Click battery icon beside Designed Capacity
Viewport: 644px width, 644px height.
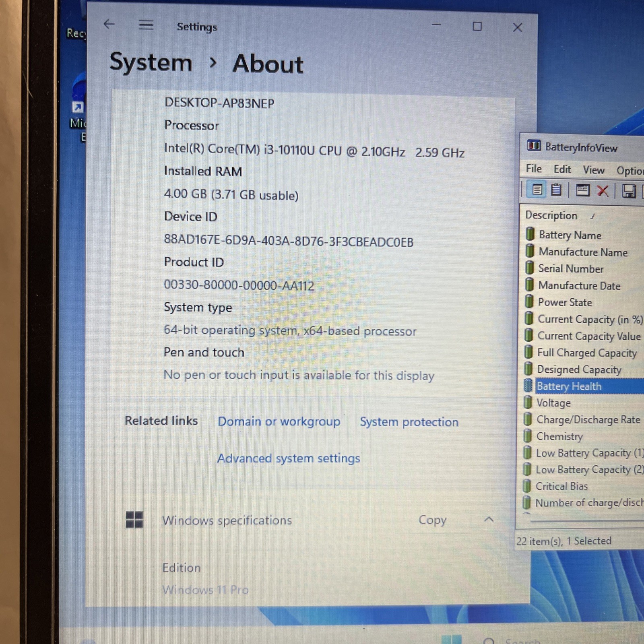point(528,369)
